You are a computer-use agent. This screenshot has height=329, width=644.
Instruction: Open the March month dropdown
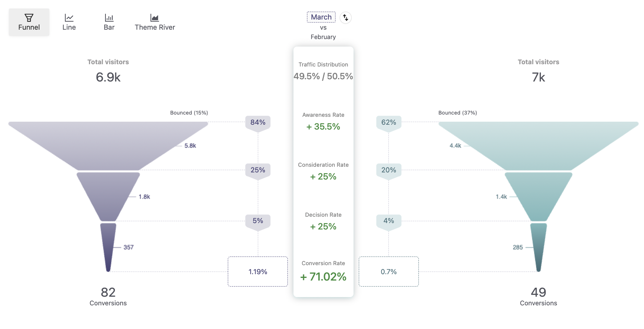tap(321, 17)
